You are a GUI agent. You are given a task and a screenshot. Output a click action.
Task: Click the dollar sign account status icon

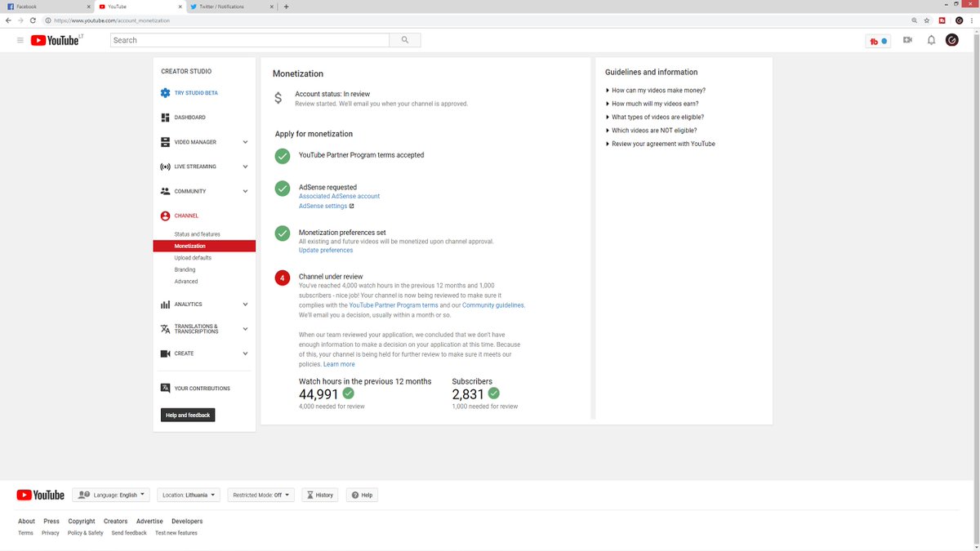(x=278, y=98)
